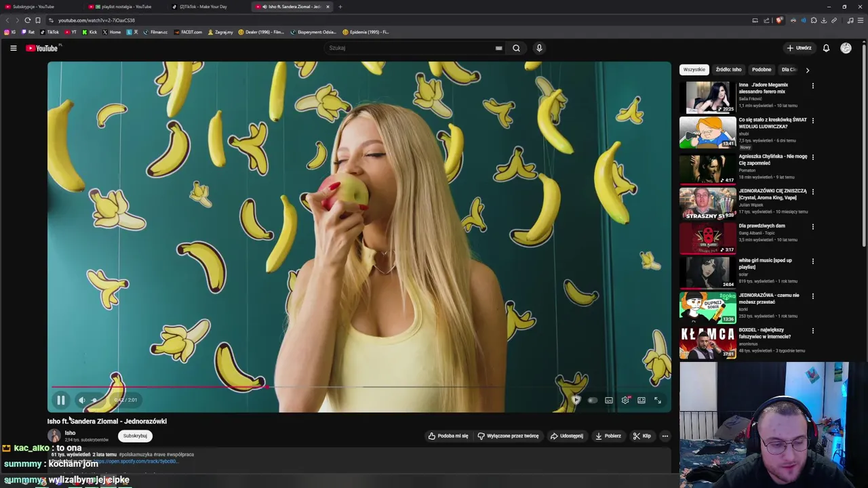Open Agnieszka Chylińska Nie mogę Cię zapomnieć title
868x488 pixels.
(x=772, y=159)
